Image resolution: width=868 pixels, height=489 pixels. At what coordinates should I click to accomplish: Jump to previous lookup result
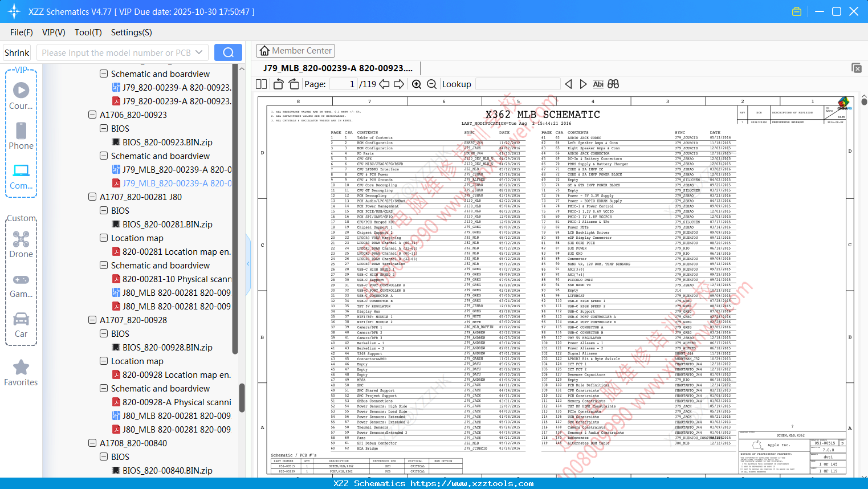tap(568, 84)
